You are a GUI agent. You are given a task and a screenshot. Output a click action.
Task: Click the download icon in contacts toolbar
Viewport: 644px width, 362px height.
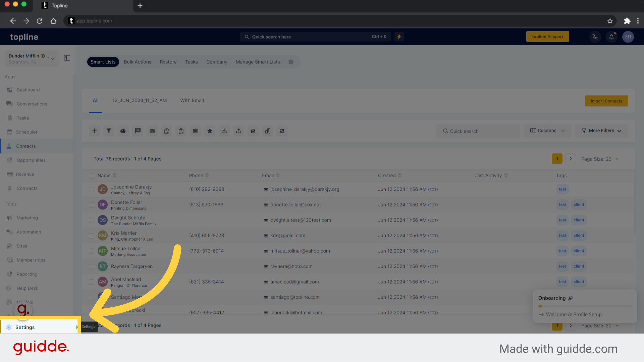[x=224, y=131]
